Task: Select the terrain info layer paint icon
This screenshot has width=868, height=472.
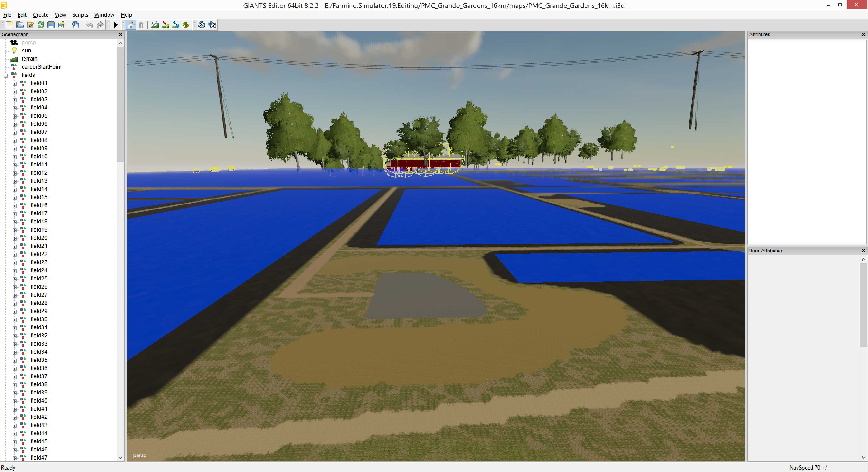Action: (176, 25)
